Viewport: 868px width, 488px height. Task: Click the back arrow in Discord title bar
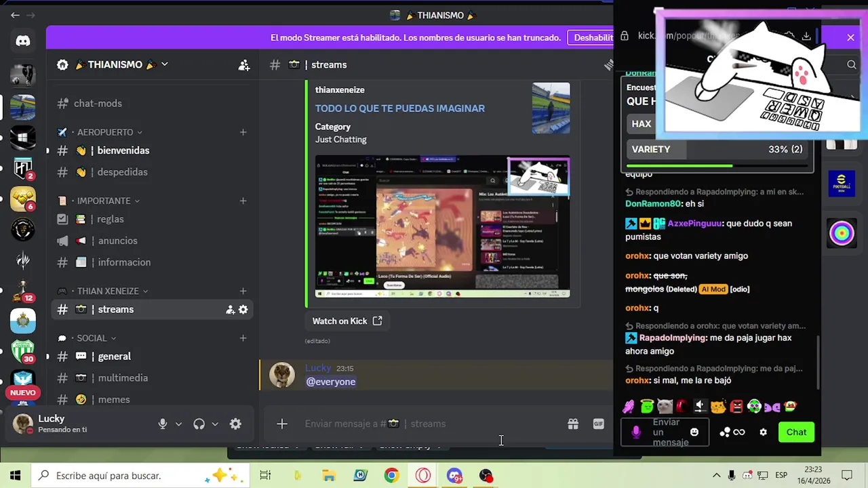(x=15, y=15)
